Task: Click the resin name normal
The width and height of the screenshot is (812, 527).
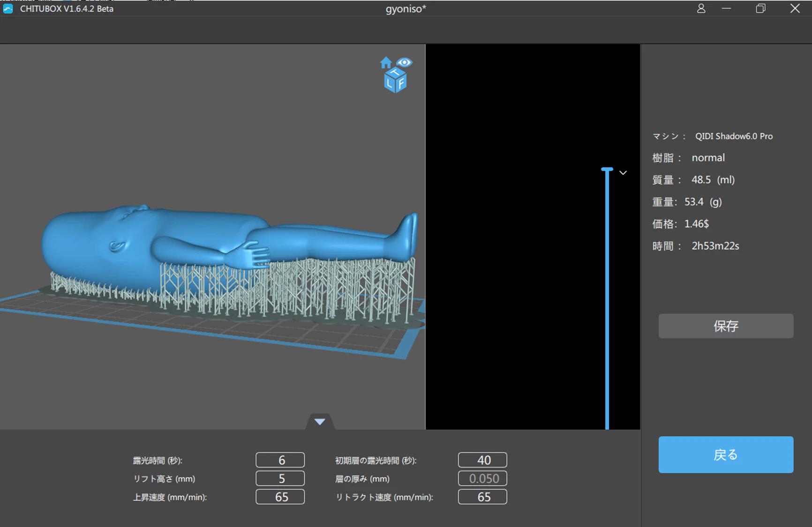Action: [x=708, y=158]
